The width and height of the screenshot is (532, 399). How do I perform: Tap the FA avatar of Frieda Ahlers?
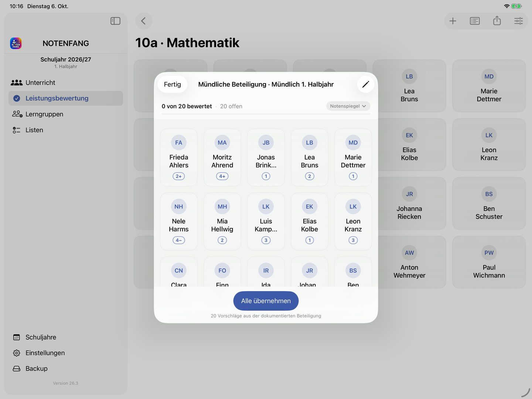179,143
